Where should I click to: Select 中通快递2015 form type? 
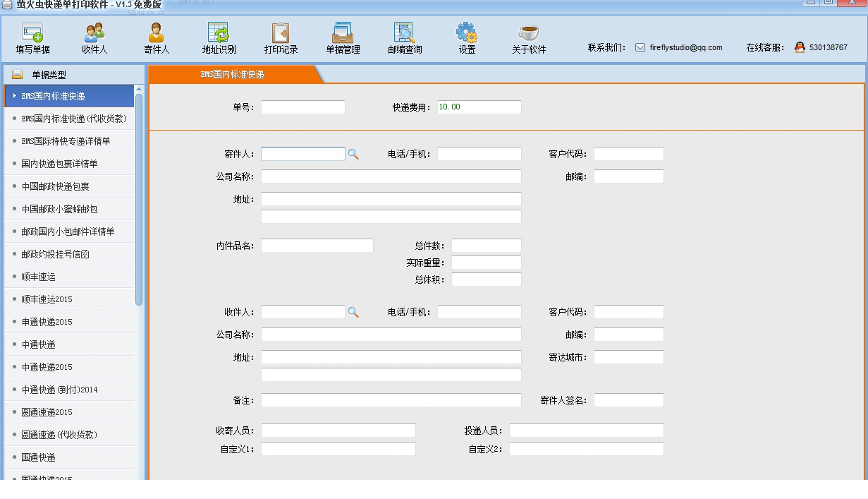tap(69, 367)
